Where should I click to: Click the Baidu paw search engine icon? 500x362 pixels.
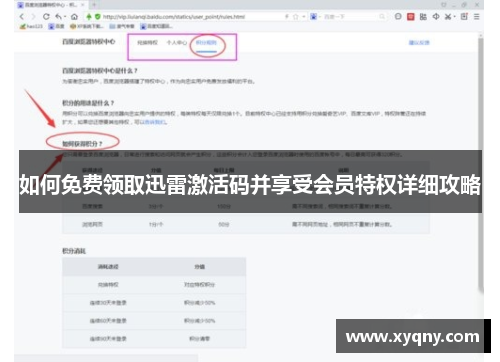313,16
